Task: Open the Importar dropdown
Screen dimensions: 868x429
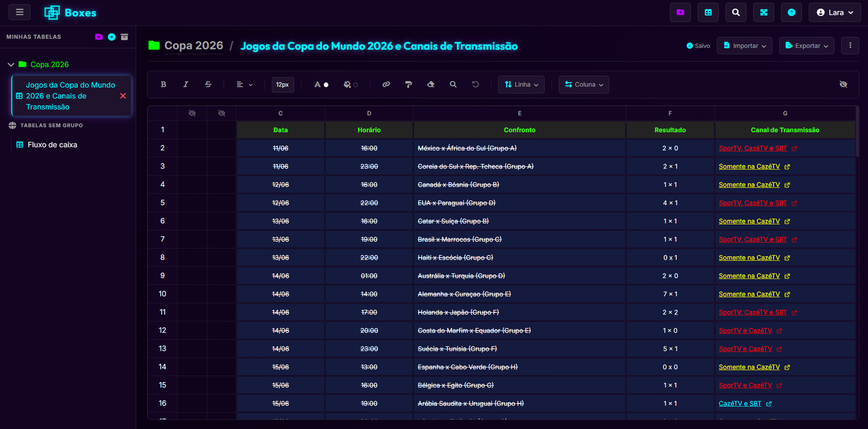Action: click(745, 46)
